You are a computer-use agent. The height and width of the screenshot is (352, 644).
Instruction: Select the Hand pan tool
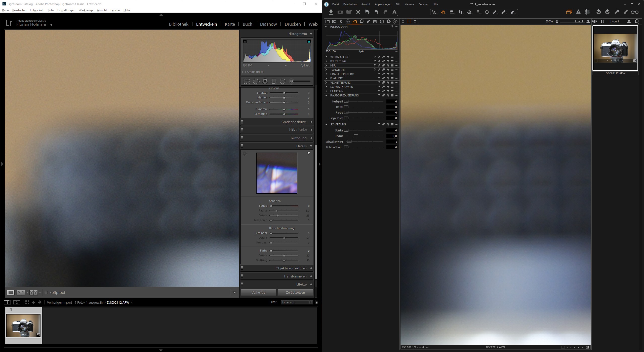pyautogui.click(x=443, y=12)
